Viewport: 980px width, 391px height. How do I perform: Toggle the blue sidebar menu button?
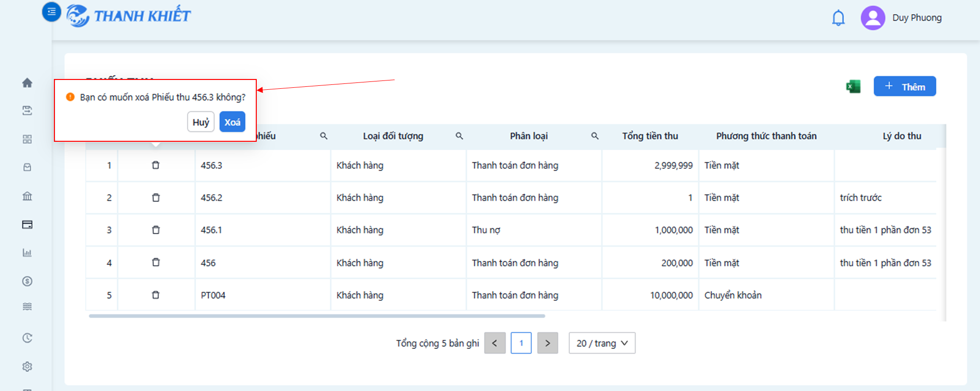pos(51,12)
